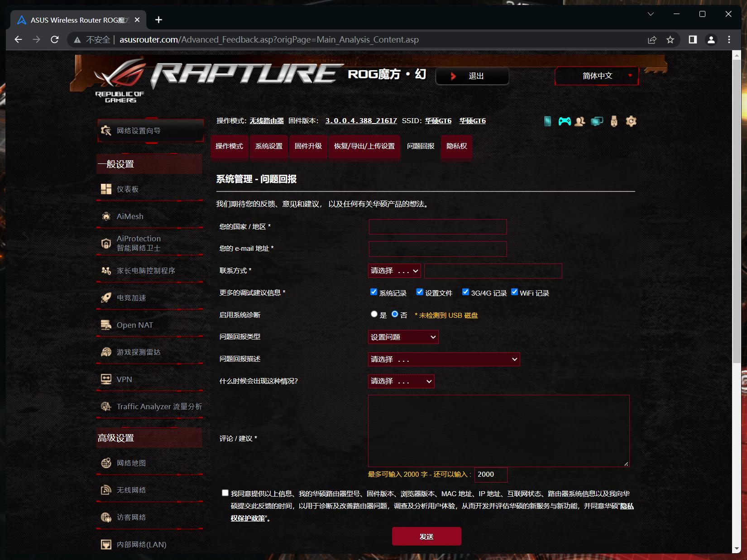
Task: Click the AiMesh sidebar icon
Action: 106,216
